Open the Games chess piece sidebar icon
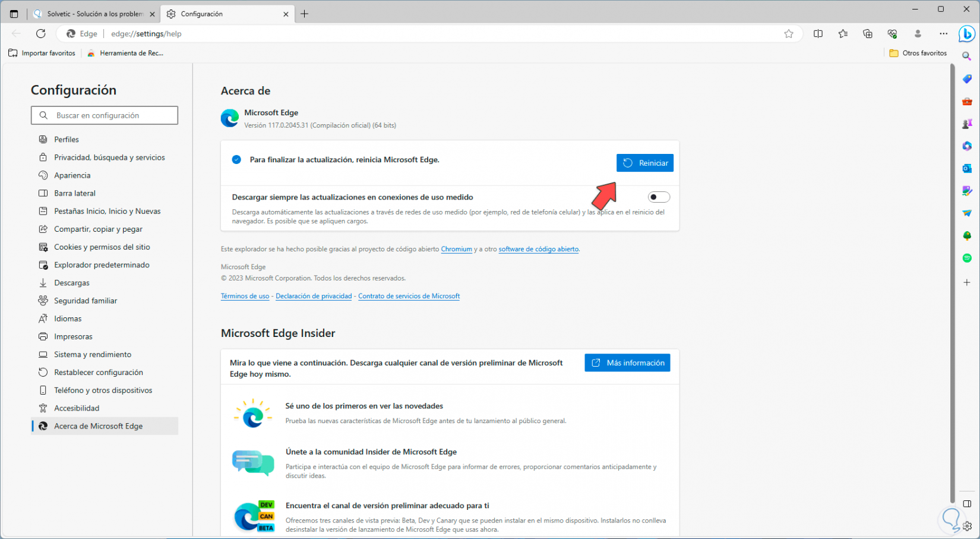This screenshot has width=980, height=539. click(967, 124)
